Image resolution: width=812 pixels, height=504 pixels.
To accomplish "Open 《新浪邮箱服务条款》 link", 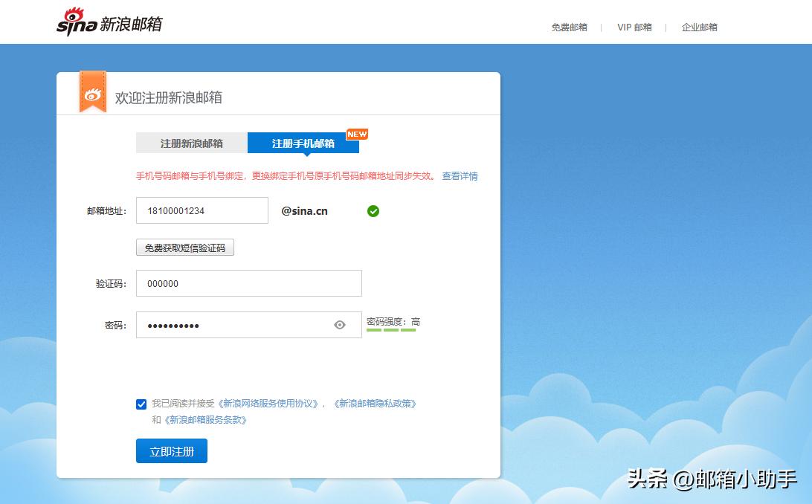I will pos(205,420).
